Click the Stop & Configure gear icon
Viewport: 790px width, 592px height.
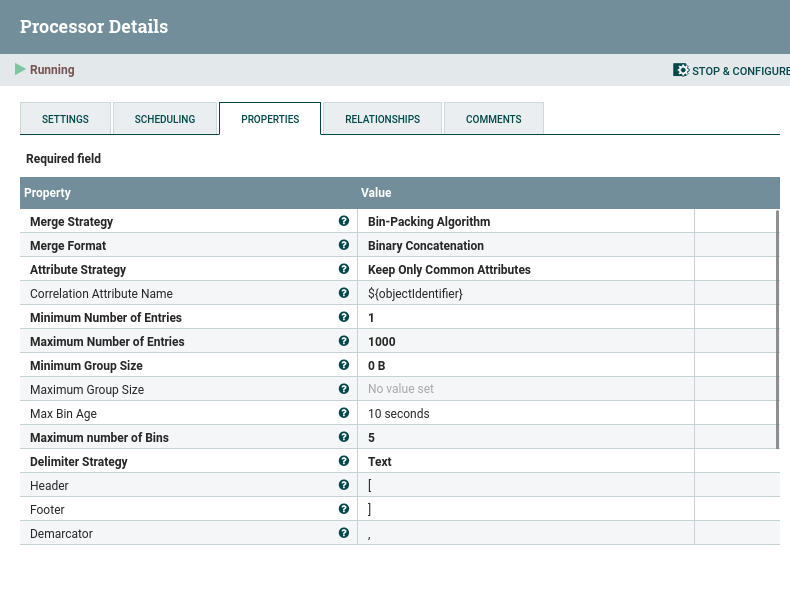click(x=681, y=71)
